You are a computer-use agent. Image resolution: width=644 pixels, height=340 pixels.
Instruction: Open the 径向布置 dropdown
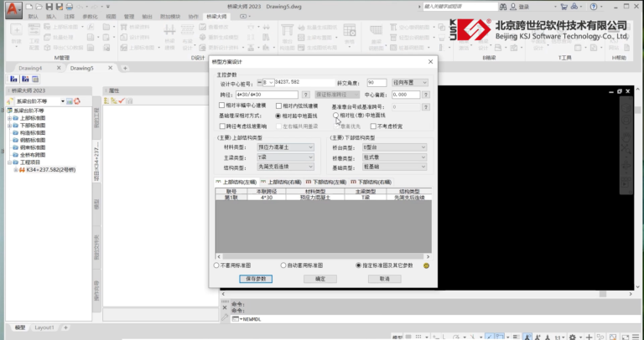410,82
